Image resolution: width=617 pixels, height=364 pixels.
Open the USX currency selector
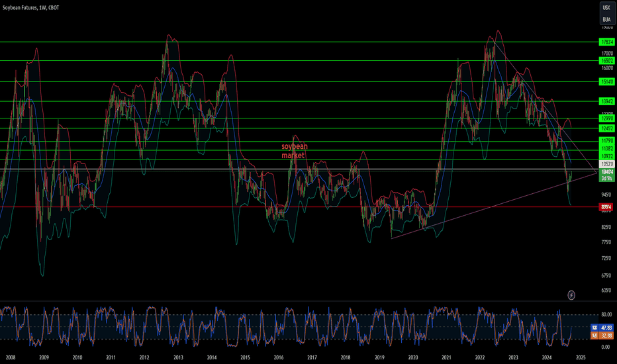606,8
